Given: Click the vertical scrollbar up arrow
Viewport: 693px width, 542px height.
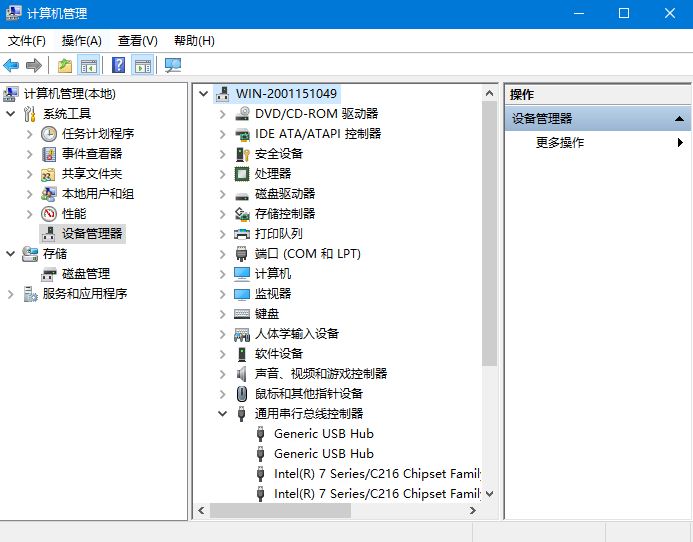Looking at the screenshot, I should pos(489,93).
